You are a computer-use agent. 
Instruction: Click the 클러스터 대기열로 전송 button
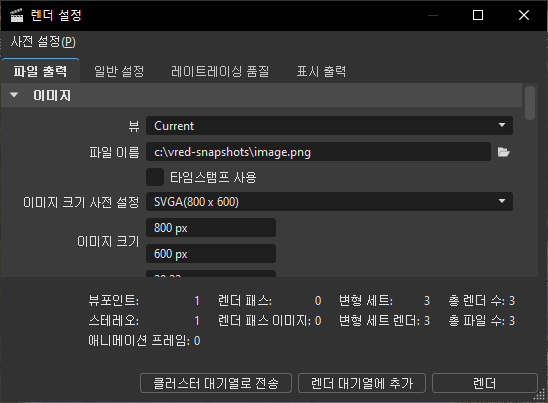pyautogui.click(x=216, y=383)
